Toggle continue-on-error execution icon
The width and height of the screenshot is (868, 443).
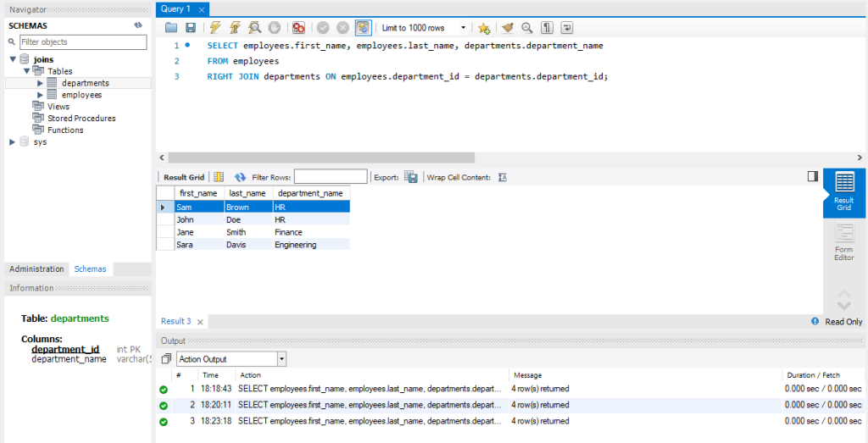tap(298, 28)
